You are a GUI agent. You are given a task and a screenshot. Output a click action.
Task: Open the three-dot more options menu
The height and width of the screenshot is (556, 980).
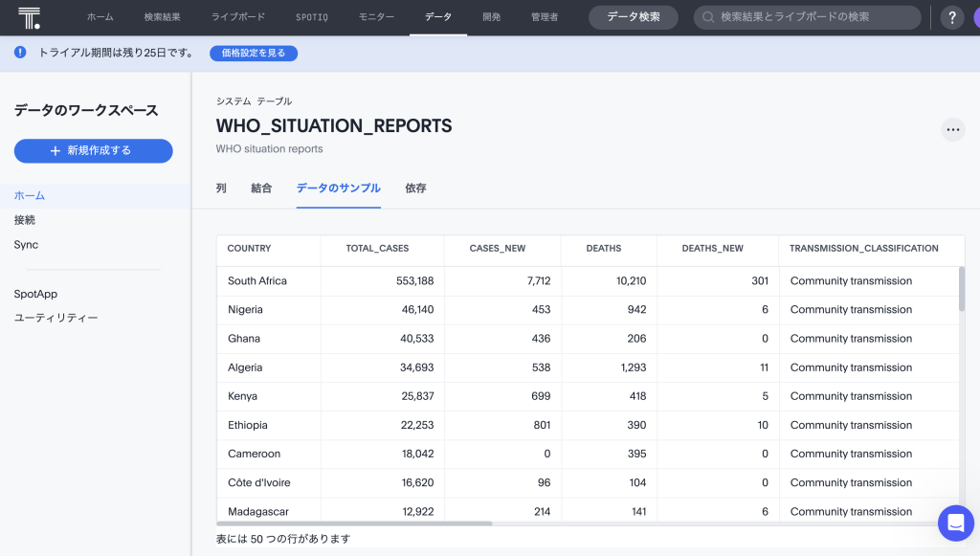952,129
